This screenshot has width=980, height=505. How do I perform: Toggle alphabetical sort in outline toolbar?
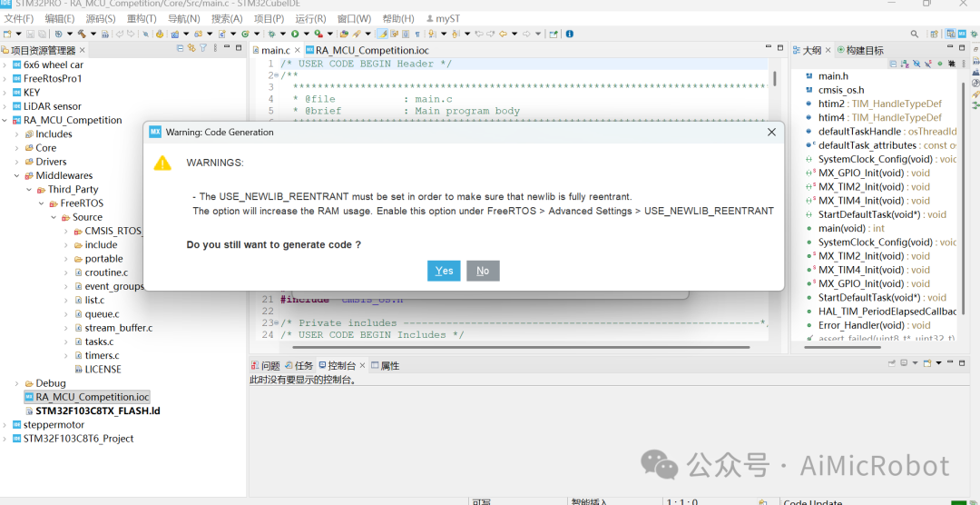(905, 64)
